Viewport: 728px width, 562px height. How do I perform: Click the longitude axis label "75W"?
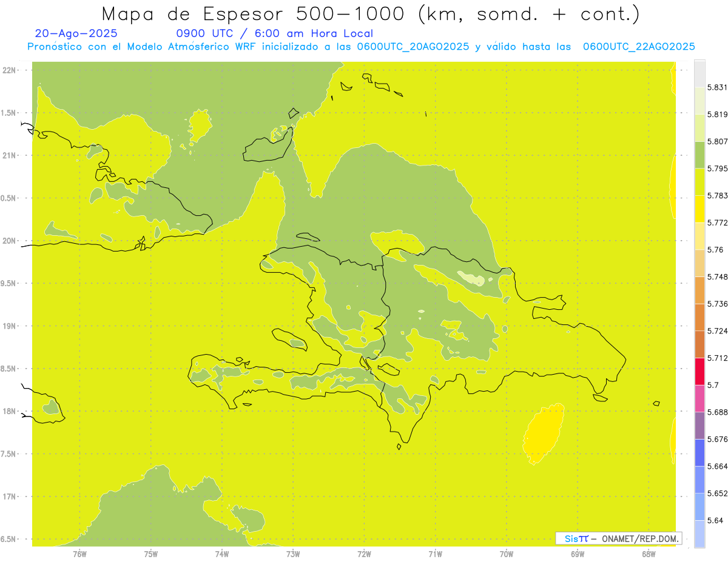(150, 554)
